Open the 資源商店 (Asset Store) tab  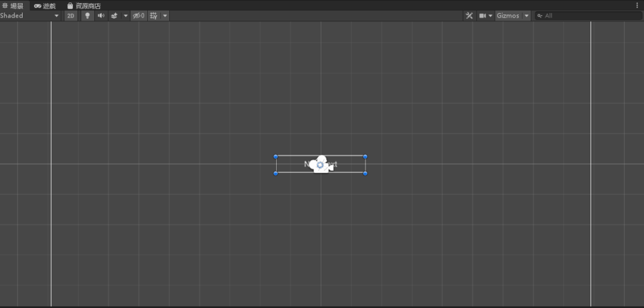tap(84, 6)
